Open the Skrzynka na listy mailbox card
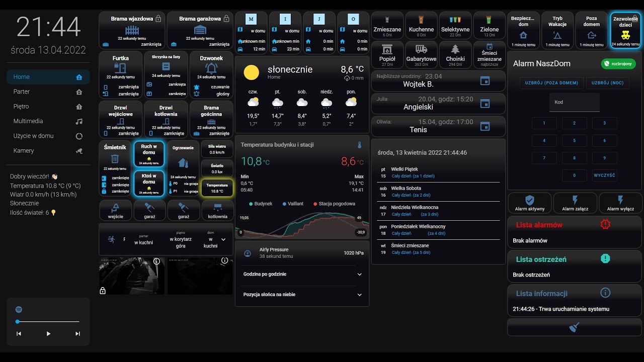The width and height of the screenshot is (644, 362). point(166,75)
